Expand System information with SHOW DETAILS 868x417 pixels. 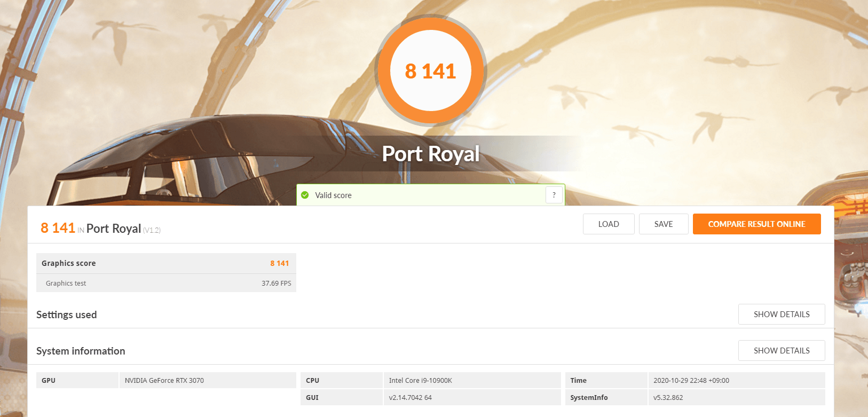tap(781, 351)
